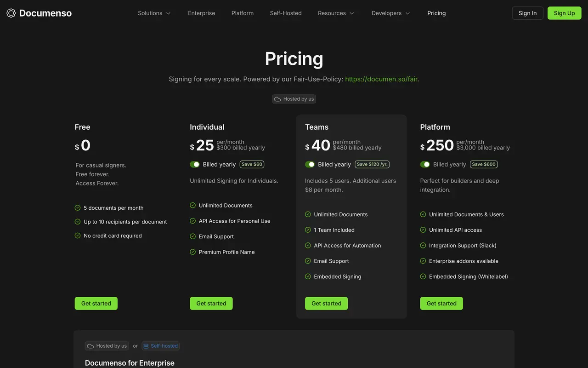Viewport: 588px width, 368px height.
Task: Click check icon beside No credit card required
Action: (78, 236)
